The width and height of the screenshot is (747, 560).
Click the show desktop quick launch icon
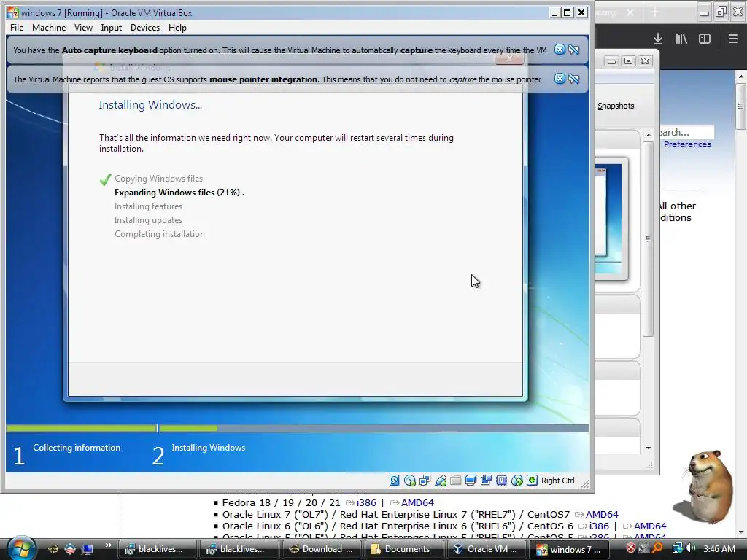88,549
